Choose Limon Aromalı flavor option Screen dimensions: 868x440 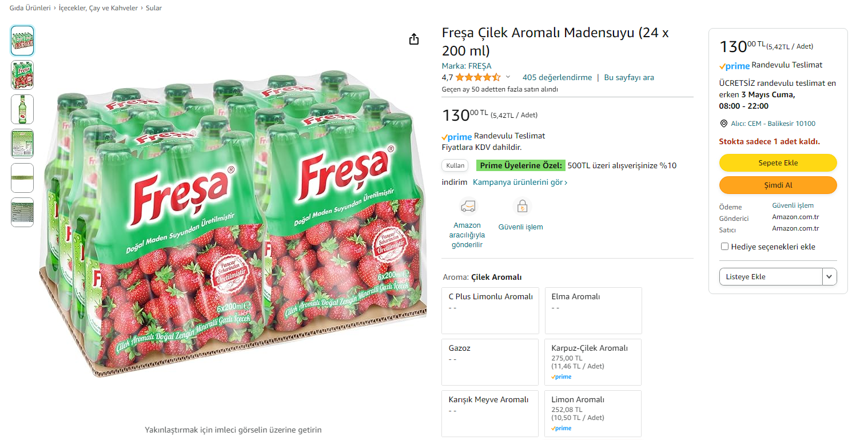click(x=592, y=413)
